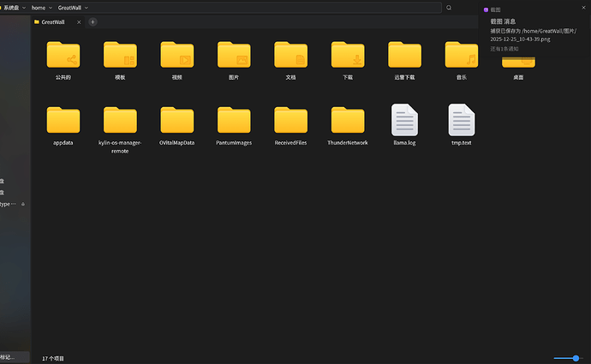Add a new tab with plus button
Screen dimensions: 591x364
pos(93,22)
